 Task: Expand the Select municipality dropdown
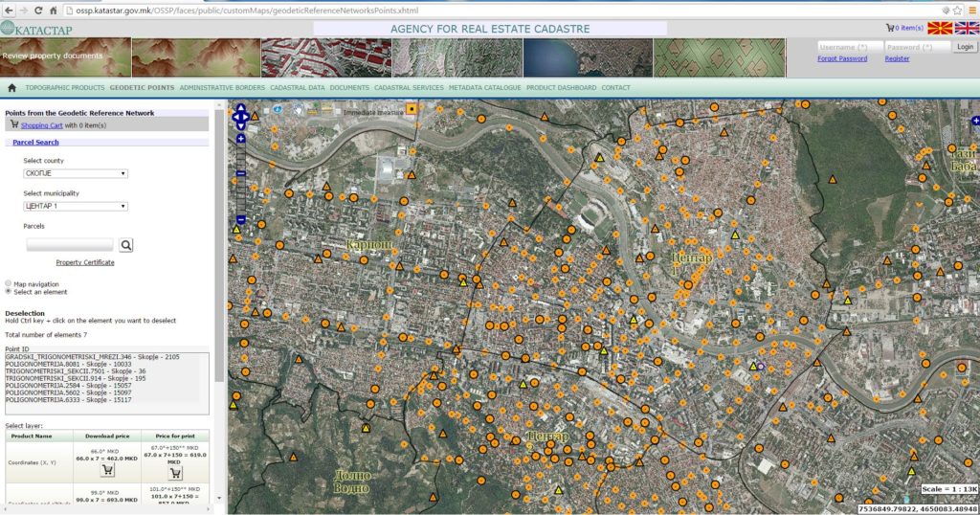(x=76, y=206)
